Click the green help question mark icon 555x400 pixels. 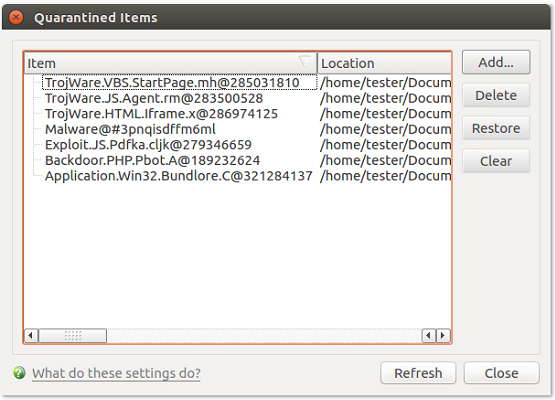tap(19, 373)
